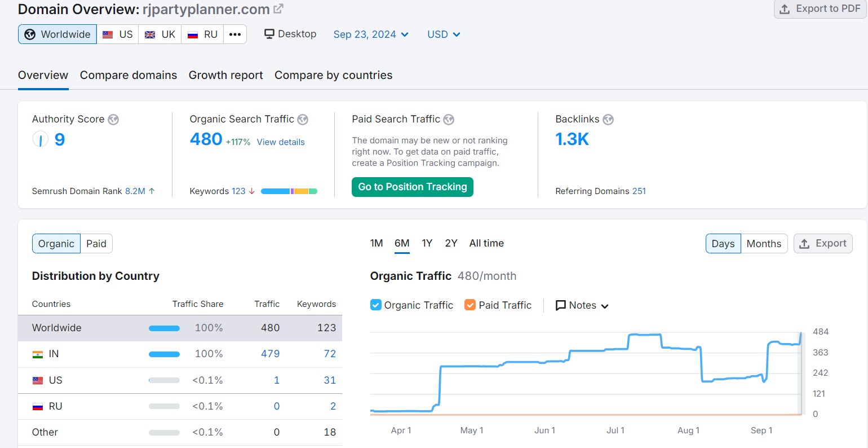This screenshot has height=448, width=868.
Task: Click the chart Export button
Action: (823, 244)
